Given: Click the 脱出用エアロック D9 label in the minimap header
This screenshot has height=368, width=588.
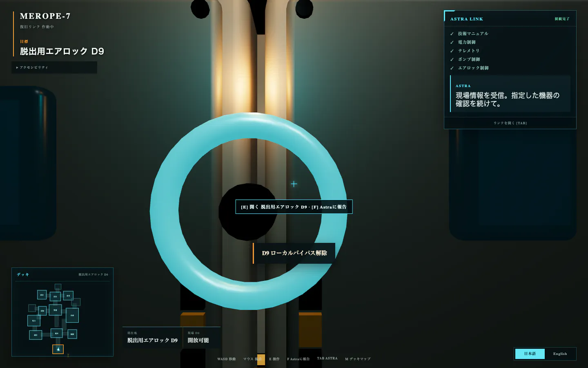Looking at the screenshot, I should (93, 275).
